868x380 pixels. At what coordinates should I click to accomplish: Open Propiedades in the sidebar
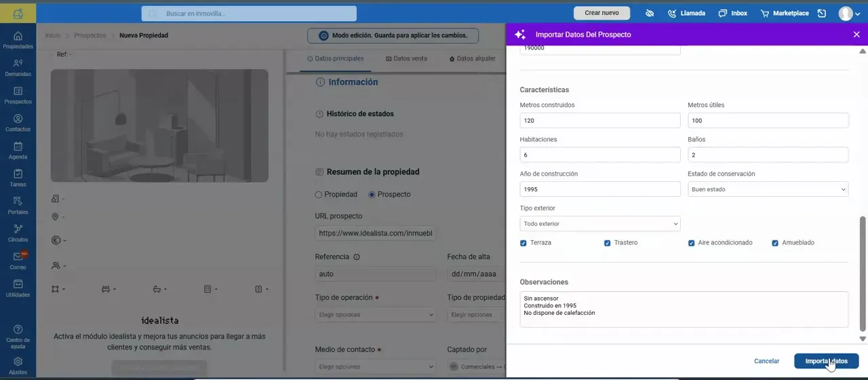(x=18, y=40)
